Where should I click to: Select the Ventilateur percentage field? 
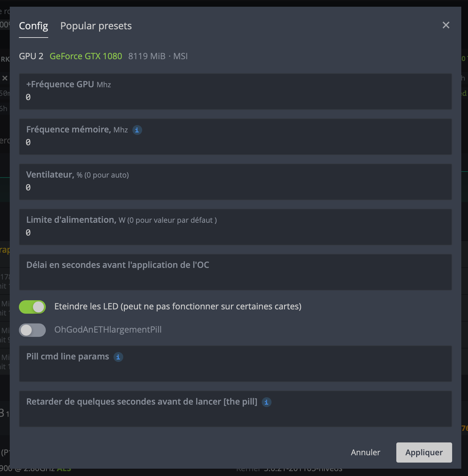coord(235,187)
